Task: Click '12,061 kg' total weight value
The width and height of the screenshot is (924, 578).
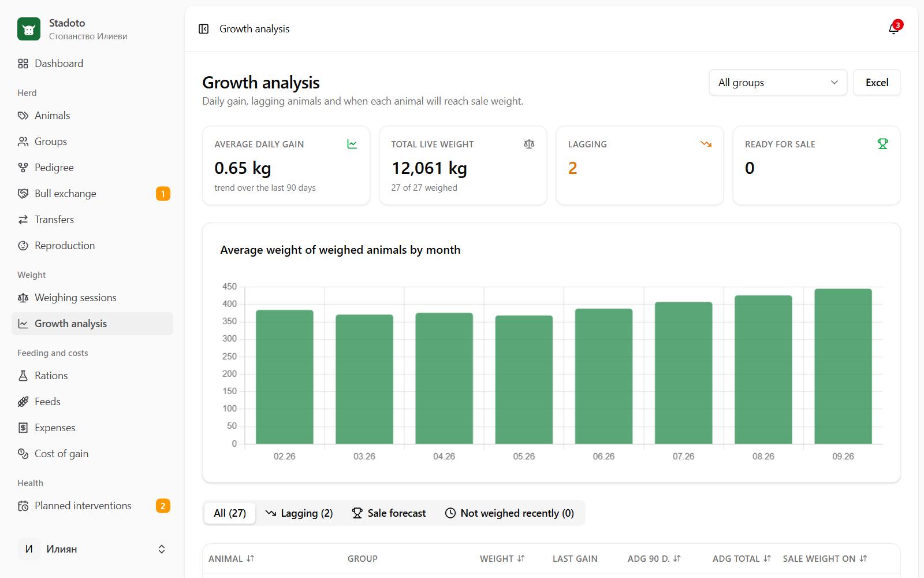Action: coord(429,168)
